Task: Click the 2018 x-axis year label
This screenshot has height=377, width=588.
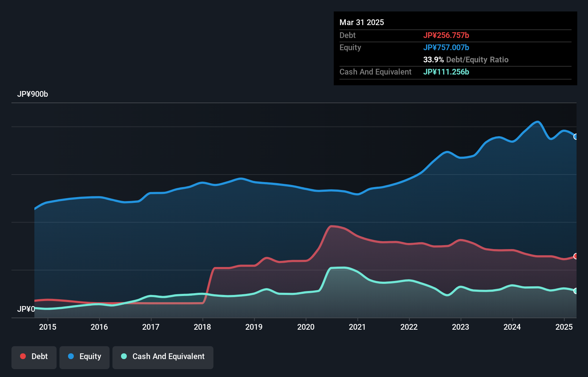Action: [202, 327]
